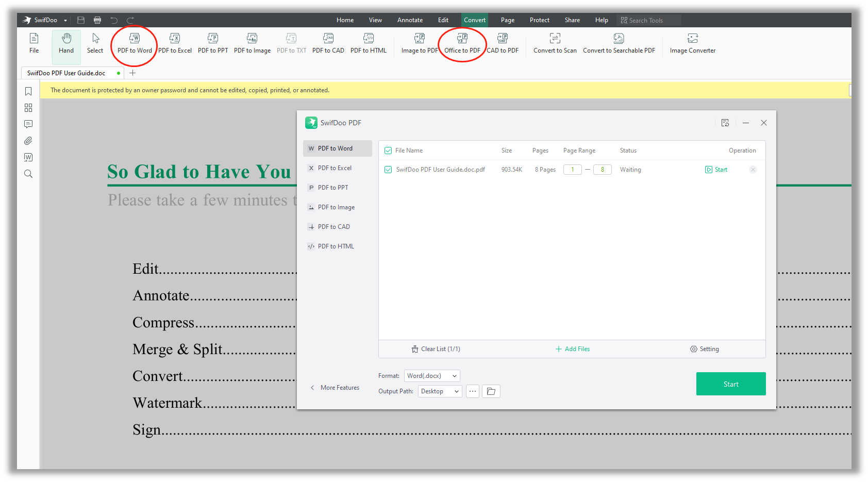Open the comments sidebar panel
This screenshot has width=868, height=482.
click(x=28, y=124)
